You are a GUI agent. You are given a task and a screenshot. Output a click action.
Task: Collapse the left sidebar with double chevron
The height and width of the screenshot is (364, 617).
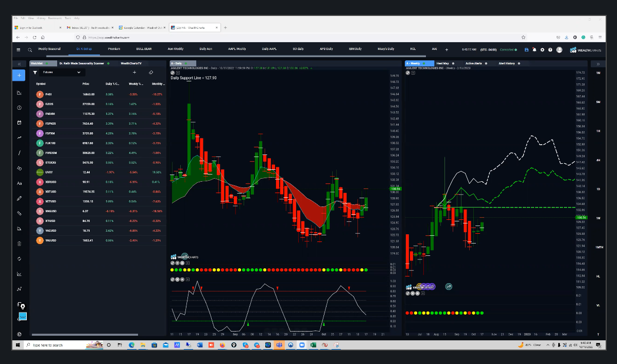[19, 64]
